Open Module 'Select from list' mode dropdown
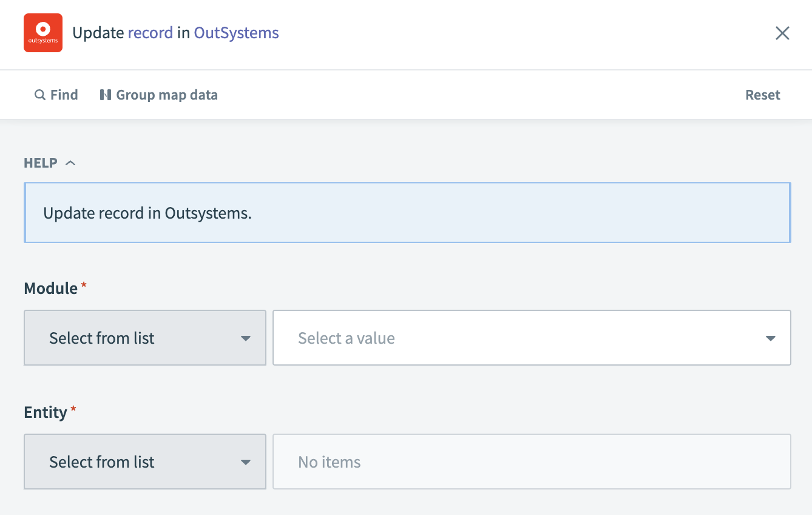 click(144, 338)
